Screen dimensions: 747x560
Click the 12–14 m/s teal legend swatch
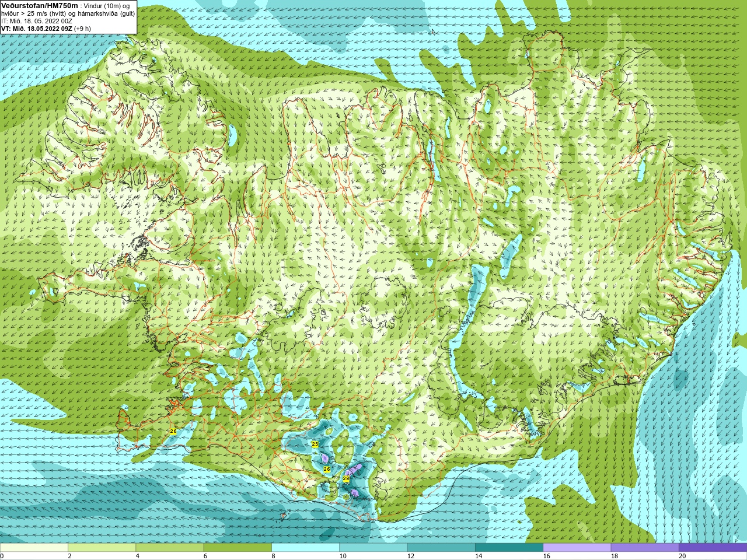[x=441, y=548]
